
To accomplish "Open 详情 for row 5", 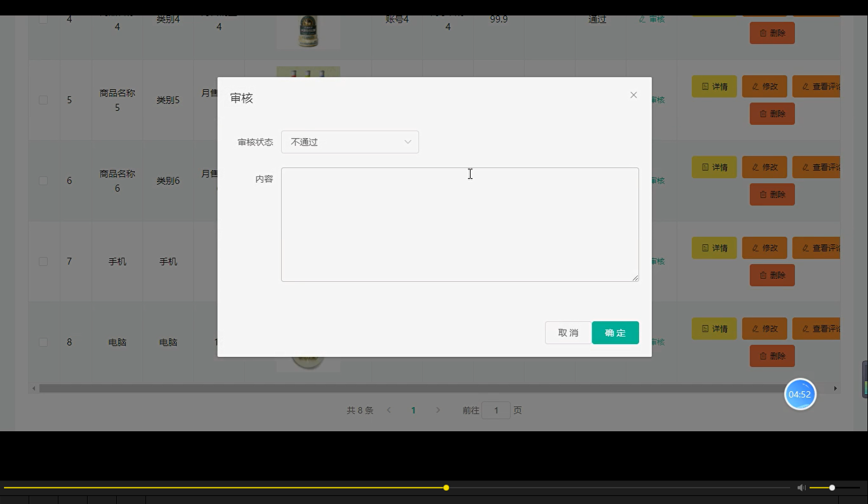I will 714,86.
